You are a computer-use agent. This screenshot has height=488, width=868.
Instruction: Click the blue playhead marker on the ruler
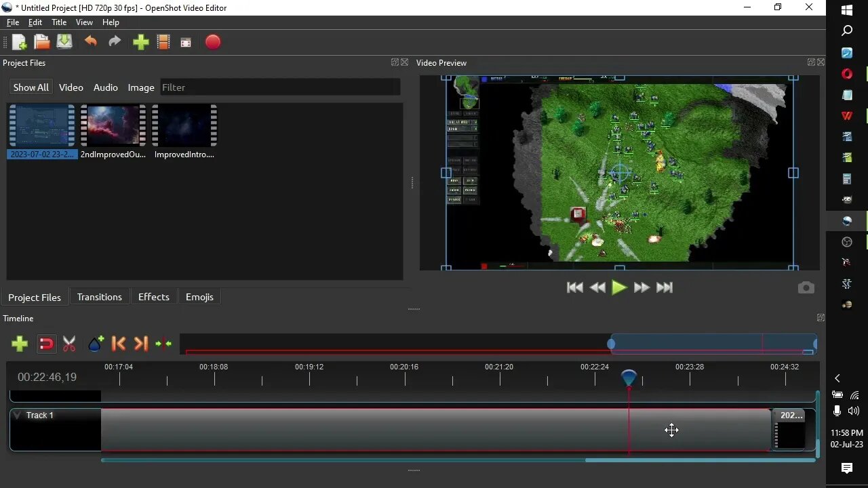pos(629,377)
